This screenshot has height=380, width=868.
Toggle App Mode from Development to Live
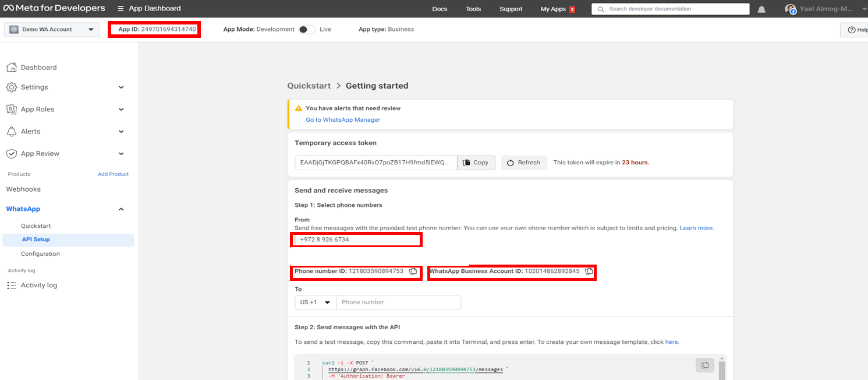click(x=307, y=29)
